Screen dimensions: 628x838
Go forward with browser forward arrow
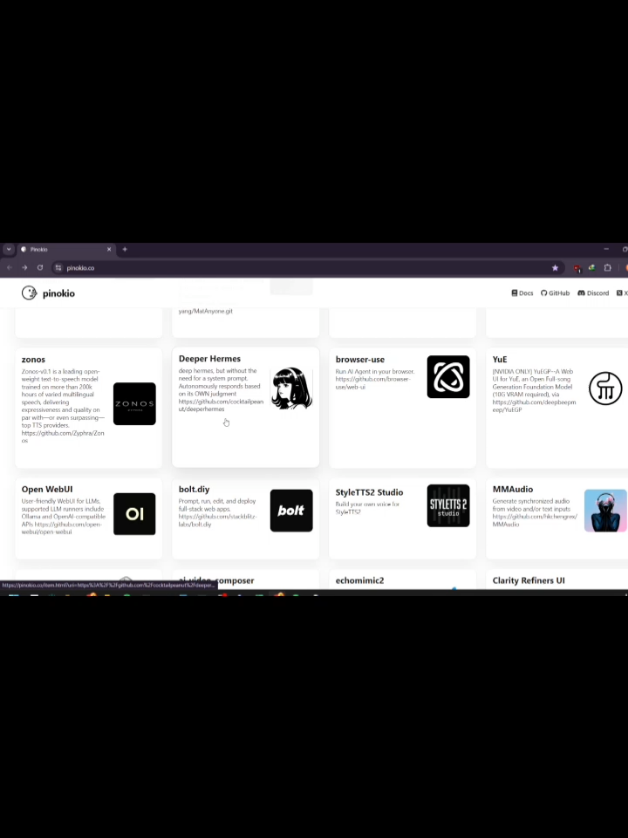[x=25, y=268]
